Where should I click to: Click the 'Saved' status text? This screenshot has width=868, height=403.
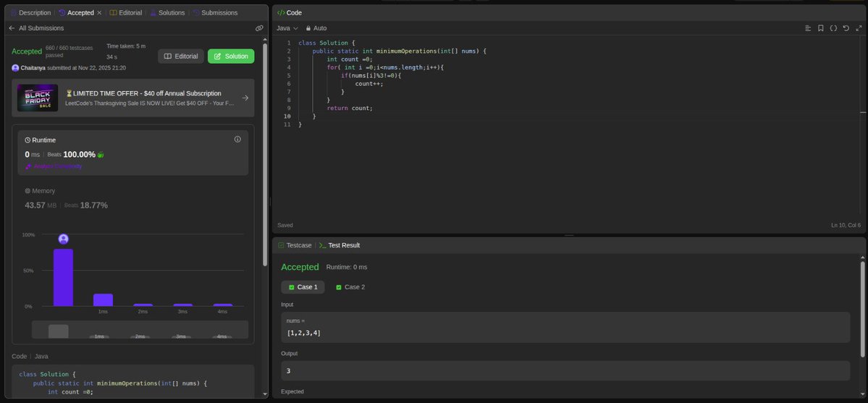point(285,225)
